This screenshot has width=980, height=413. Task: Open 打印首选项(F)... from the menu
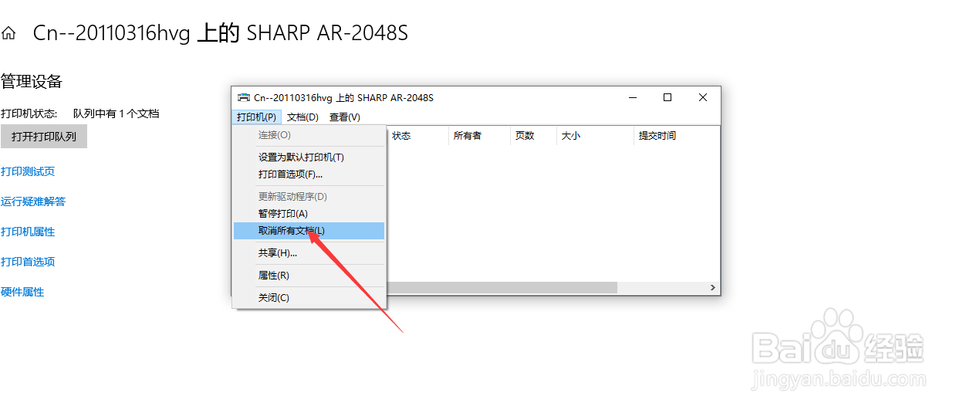pyautogui.click(x=309, y=174)
